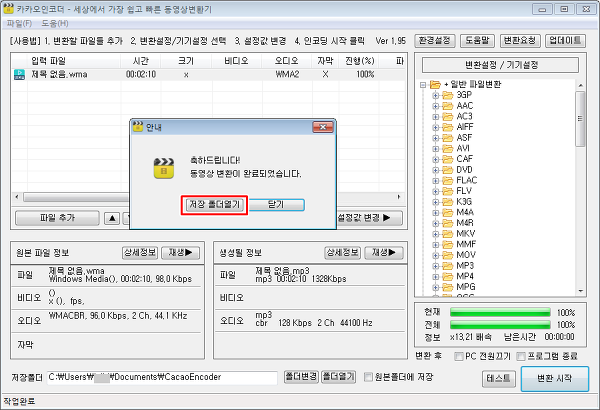
Task: Enable the 프로그램 종료 checkbox
Action: (x=521, y=356)
